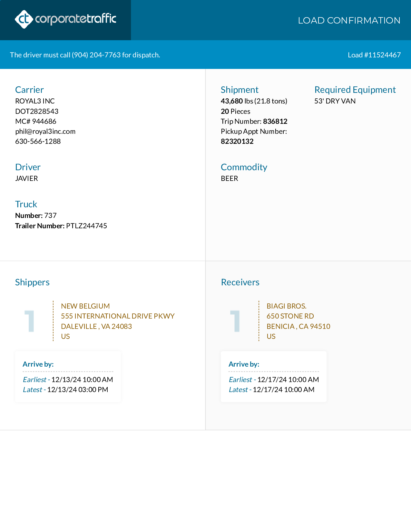Click the receiver Arrive by label
411x532 pixels.
[x=244, y=364]
